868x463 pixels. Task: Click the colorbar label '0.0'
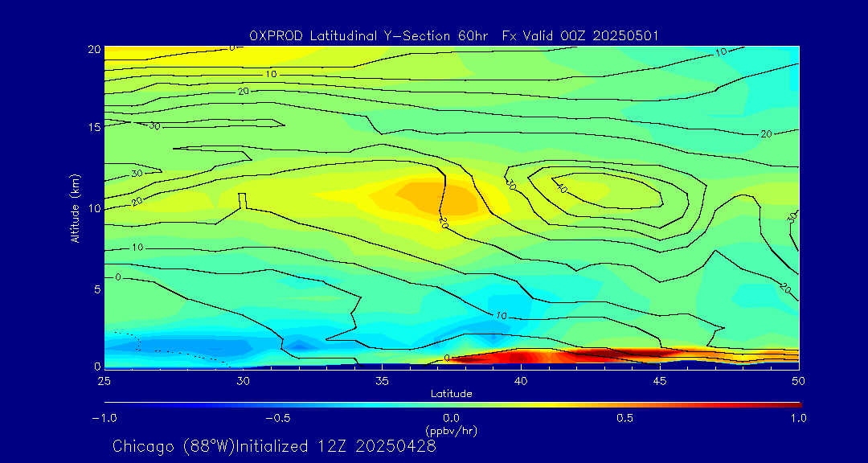[x=451, y=418]
